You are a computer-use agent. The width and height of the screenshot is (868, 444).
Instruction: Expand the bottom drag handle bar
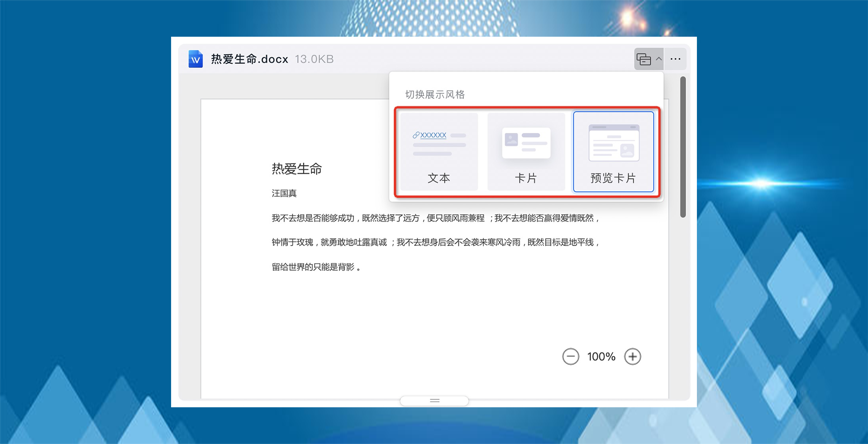434,401
